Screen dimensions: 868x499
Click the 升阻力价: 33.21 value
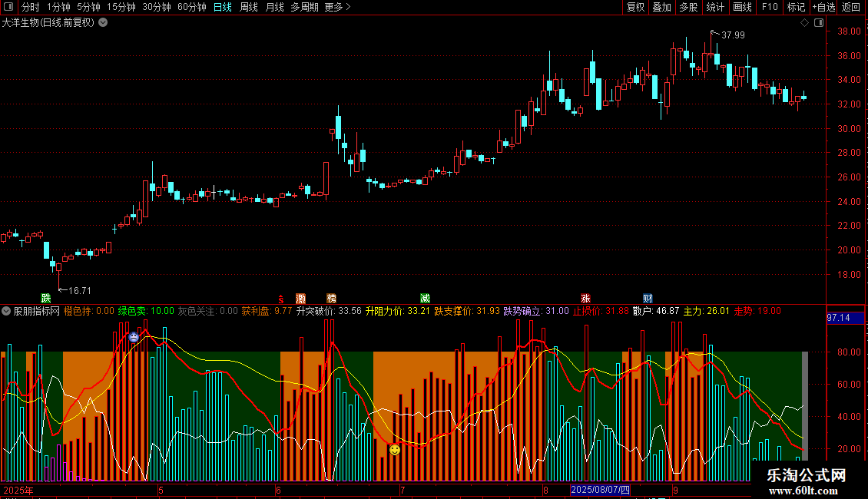point(398,312)
